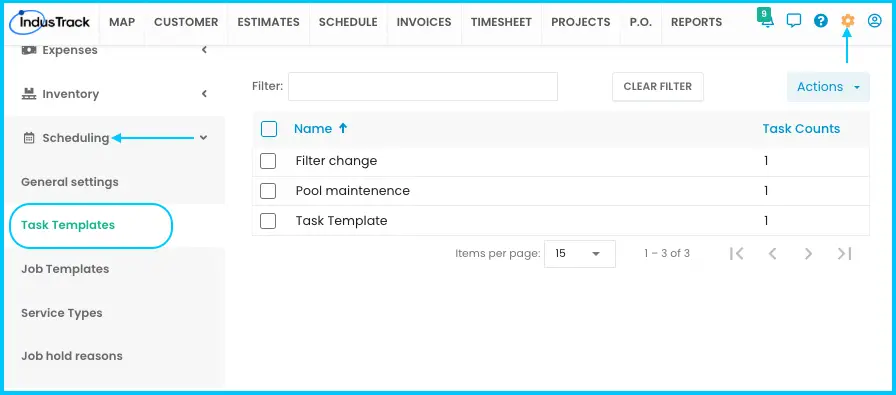896x395 pixels.
Task: Click in the Filter text field
Action: point(423,87)
